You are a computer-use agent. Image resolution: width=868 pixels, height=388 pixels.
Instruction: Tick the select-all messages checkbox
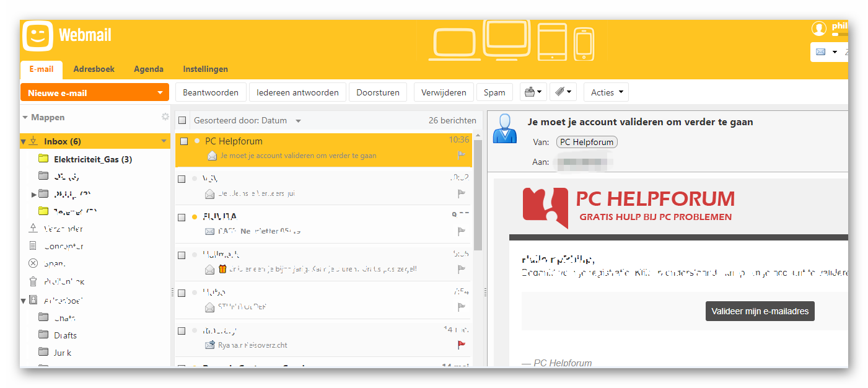[x=182, y=121]
